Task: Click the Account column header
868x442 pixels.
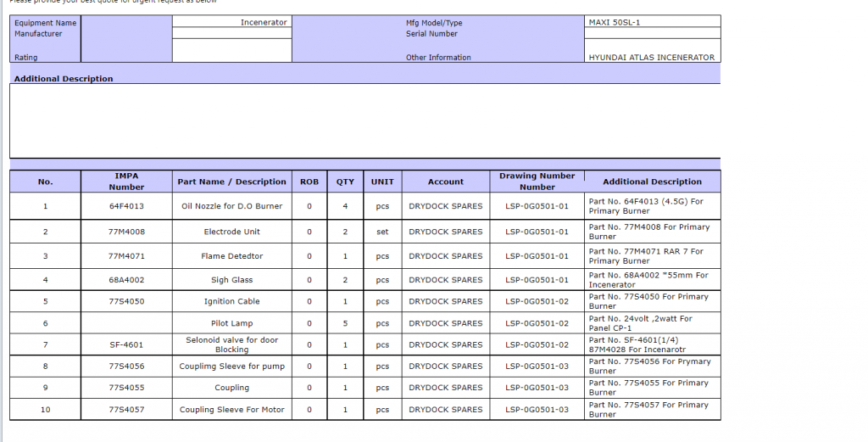Action: (445, 182)
